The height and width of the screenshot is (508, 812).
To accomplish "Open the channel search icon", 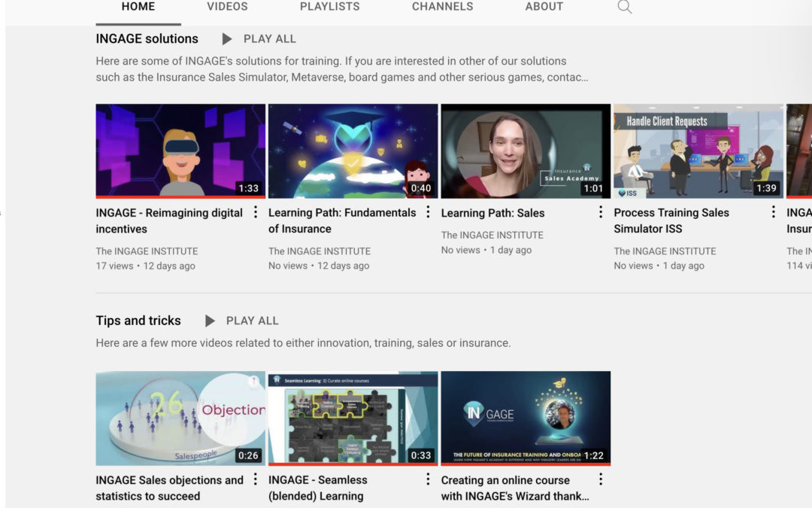I will pos(624,7).
